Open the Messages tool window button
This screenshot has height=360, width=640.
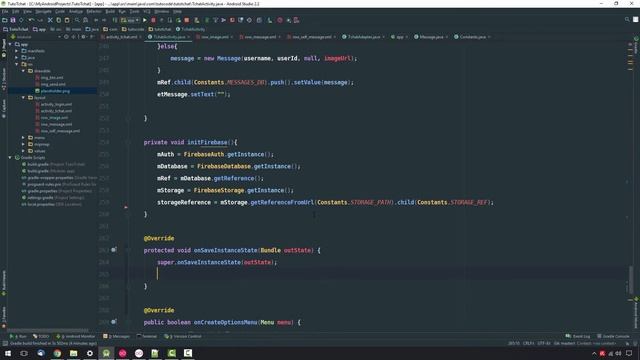click(x=116, y=336)
